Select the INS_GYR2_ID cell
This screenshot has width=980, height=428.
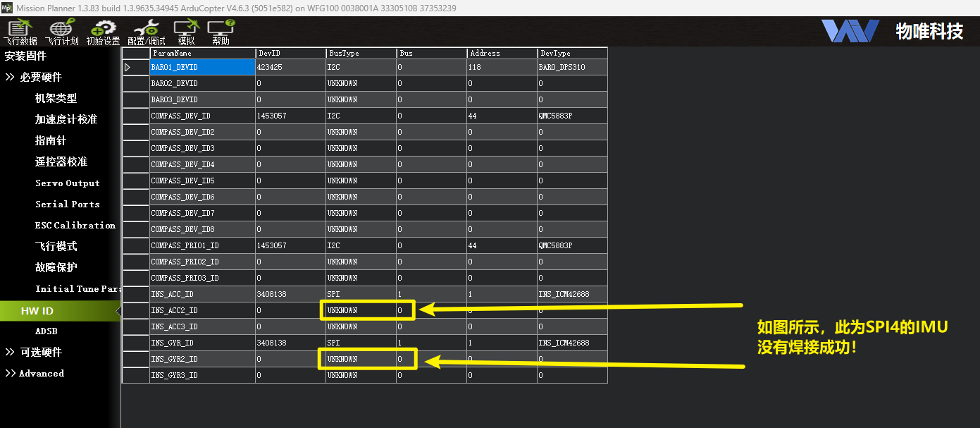click(202, 359)
